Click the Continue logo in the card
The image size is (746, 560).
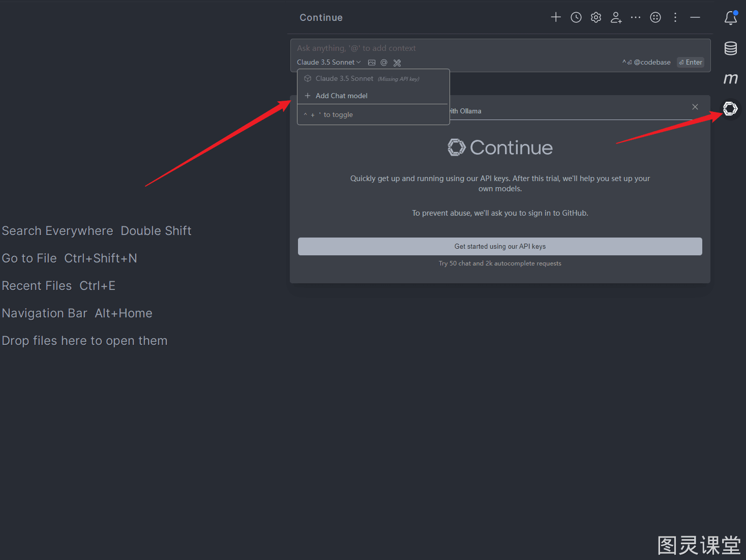[500, 148]
